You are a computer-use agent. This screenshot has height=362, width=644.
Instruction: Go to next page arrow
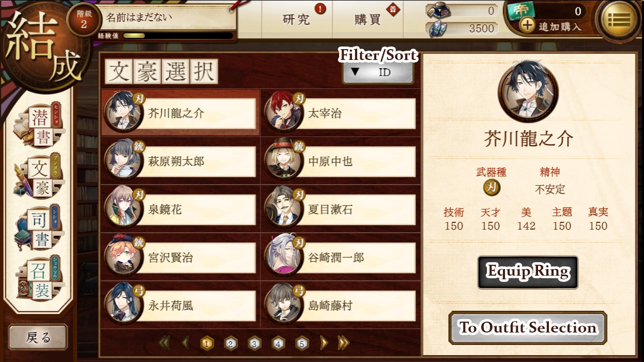point(324,342)
